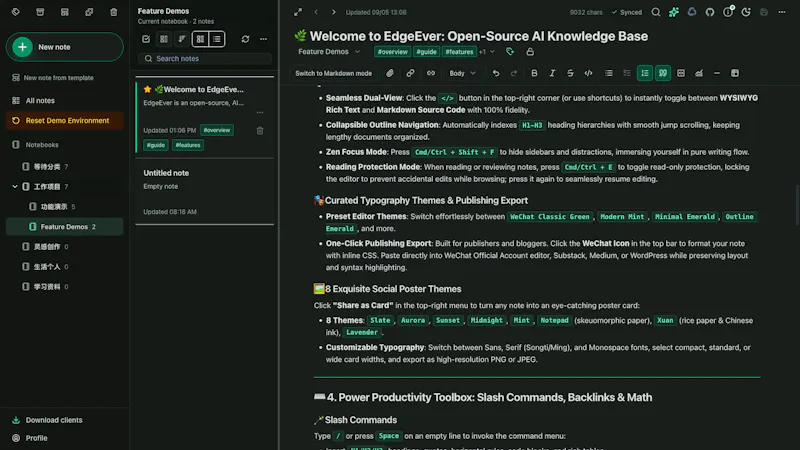The height and width of the screenshot is (450, 800).
Task: Switch note list to card view
Action: [x=201, y=39]
